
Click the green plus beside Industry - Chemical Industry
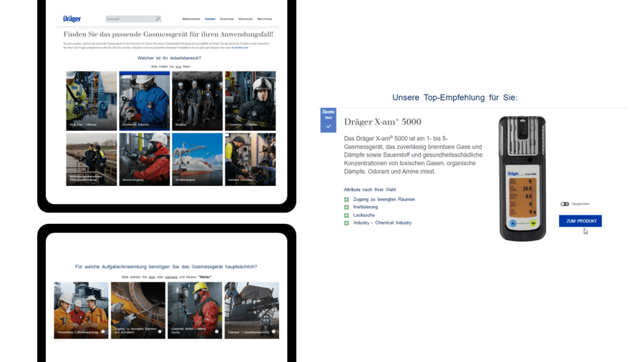pyautogui.click(x=347, y=223)
